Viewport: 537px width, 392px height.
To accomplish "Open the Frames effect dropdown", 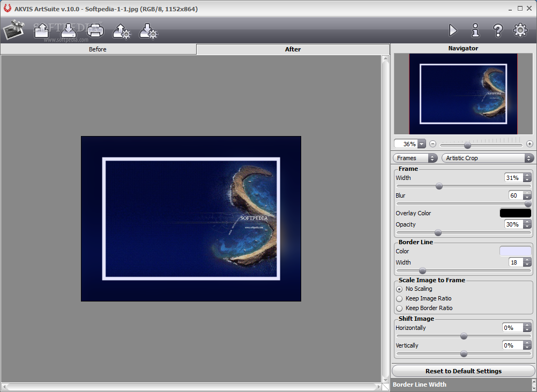I will [x=415, y=158].
